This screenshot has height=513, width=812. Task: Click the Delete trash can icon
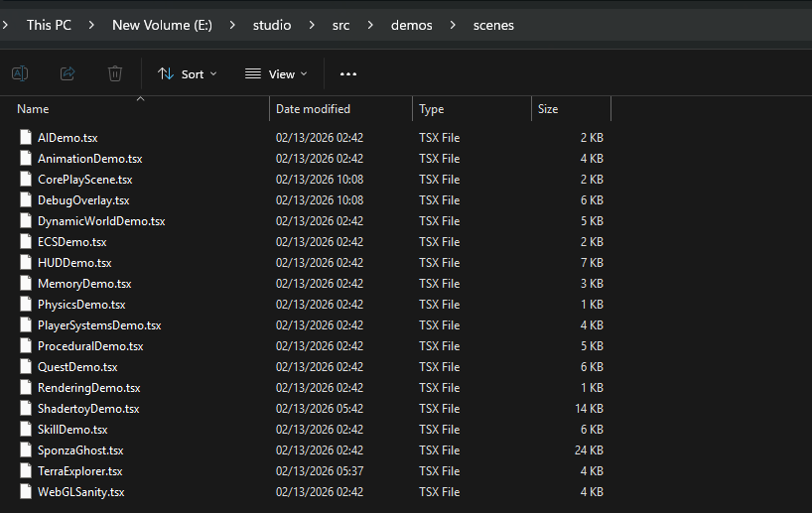(115, 73)
